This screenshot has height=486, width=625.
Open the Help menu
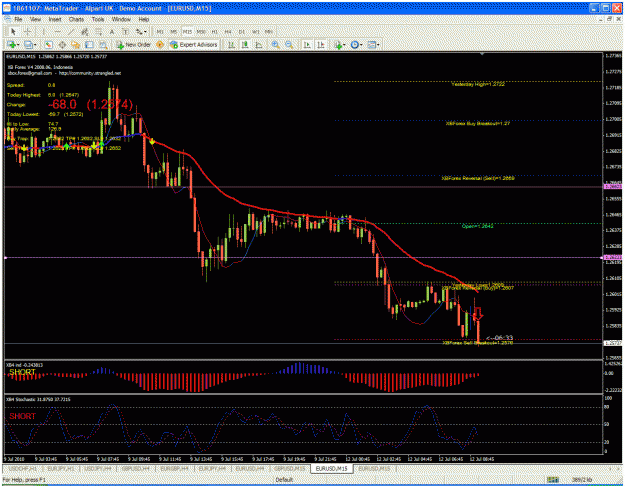[143, 19]
